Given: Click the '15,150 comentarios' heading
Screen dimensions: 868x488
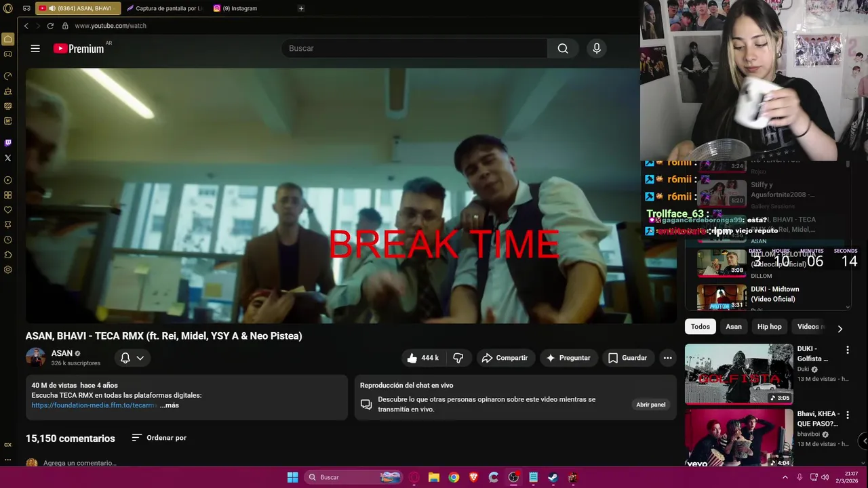Looking at the screenshot, I should point(71,439).
